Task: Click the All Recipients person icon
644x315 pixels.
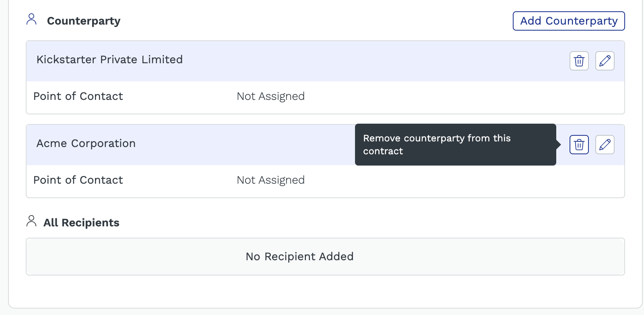Action: tap(31, 221)
